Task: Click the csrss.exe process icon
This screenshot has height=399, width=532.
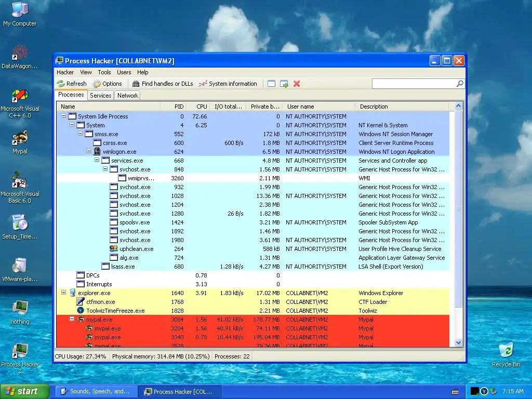Action: point(97,142)
